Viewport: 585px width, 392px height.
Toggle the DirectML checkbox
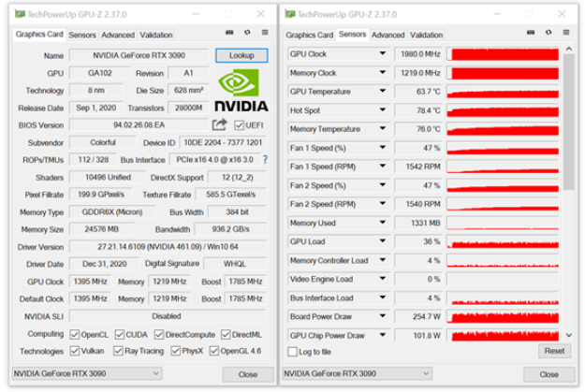(x=226, y=335)
